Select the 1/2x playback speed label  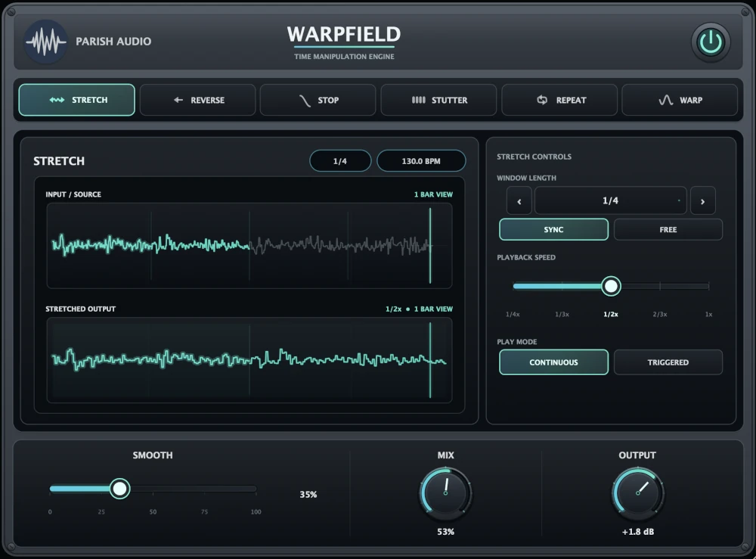pyautogui.click(x=611, y=315)
